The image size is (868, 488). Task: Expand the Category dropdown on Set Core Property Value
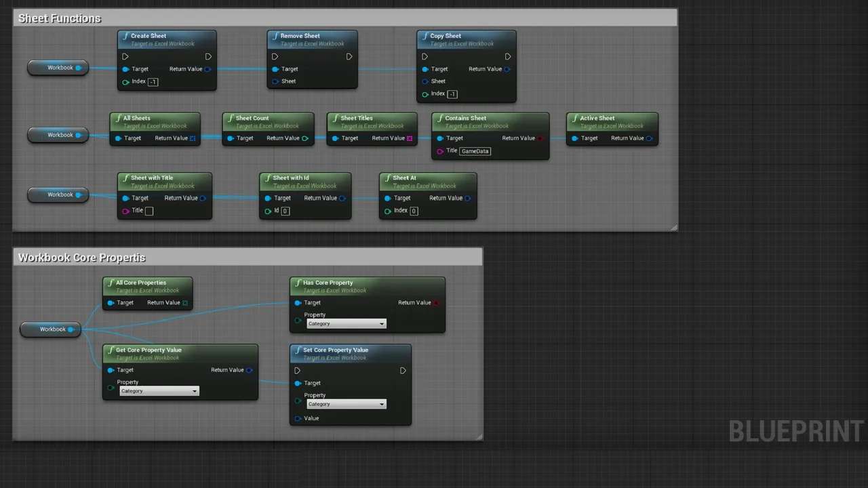point(346,405)
